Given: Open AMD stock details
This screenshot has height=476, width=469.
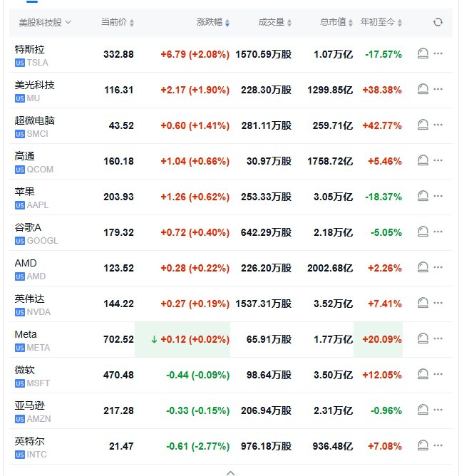Looking at the screenshot, I should [30, 269].
